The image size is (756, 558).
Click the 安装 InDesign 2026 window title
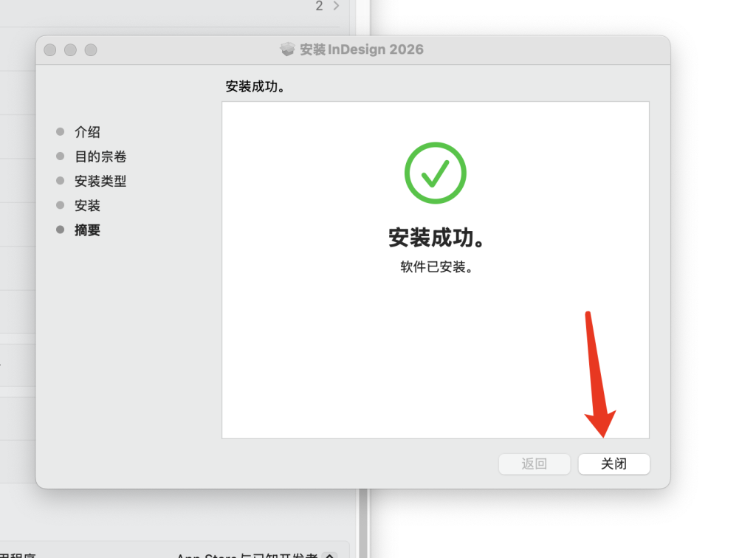[362, 49]
